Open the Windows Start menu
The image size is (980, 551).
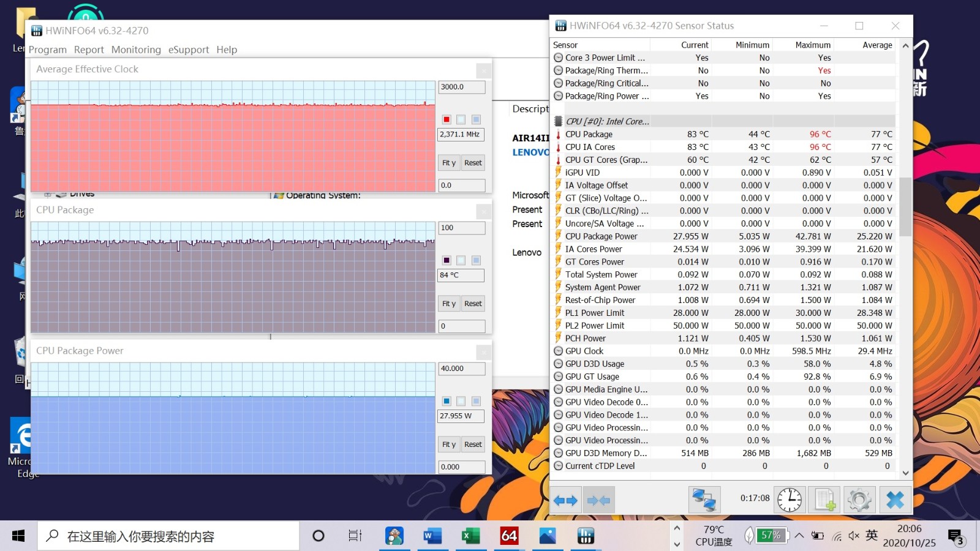(x=18, y=536)
